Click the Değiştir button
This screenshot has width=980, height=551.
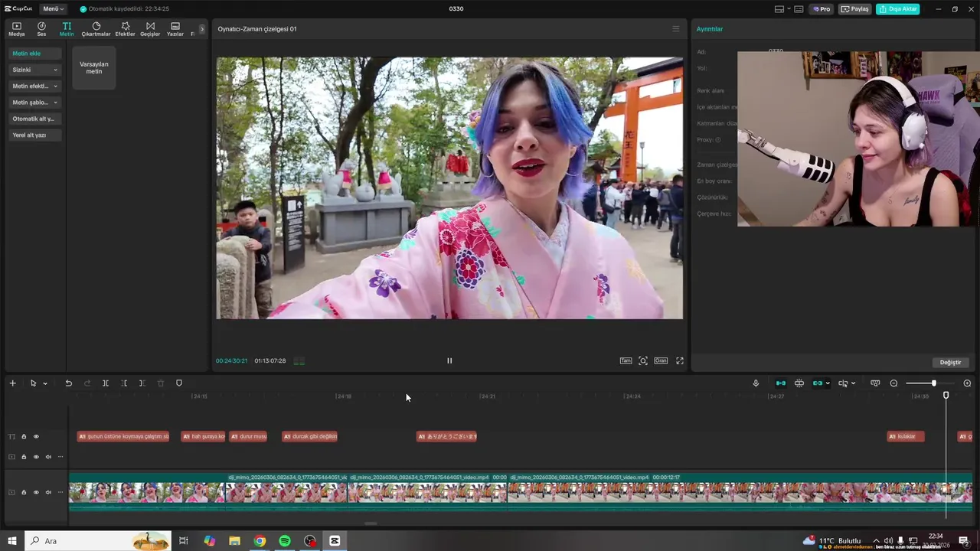click(950, 362)
